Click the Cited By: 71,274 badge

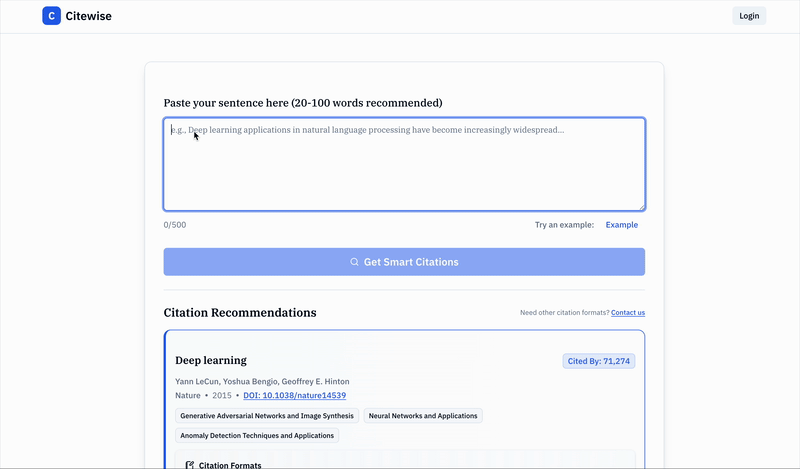[x=598, y=361]
